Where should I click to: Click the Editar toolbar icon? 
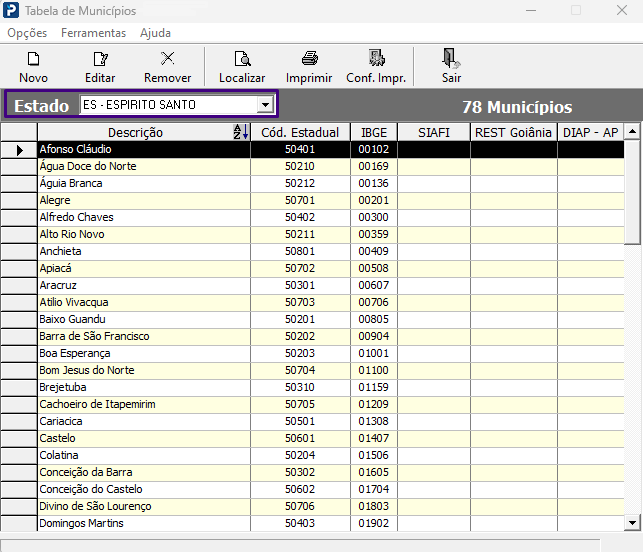click(x=100, y=59)
